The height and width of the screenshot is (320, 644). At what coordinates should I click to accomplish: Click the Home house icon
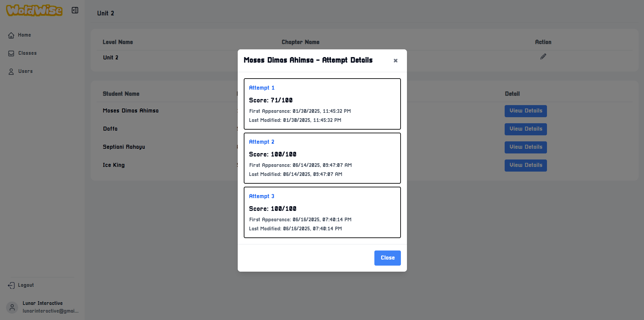click(x=11, y=35)
